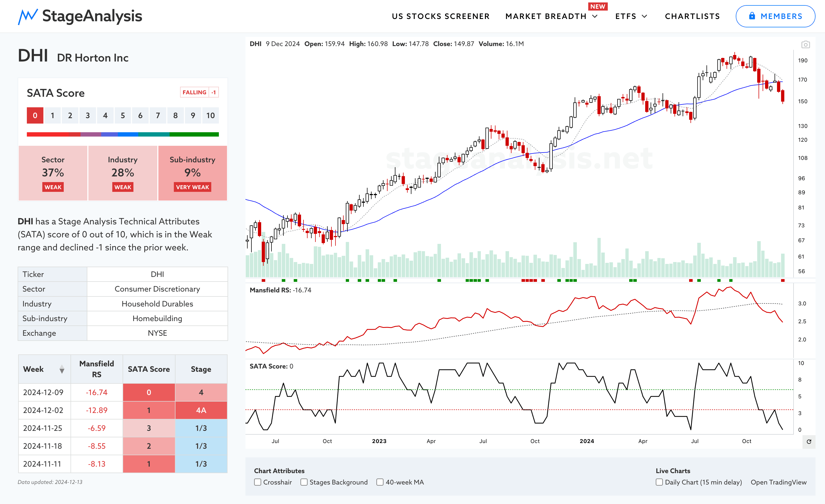The height and width of the screenshot is (504, 825).
Task: Click the Sub-industry 9% Very Weak card
Action: [x=193, y=173]
